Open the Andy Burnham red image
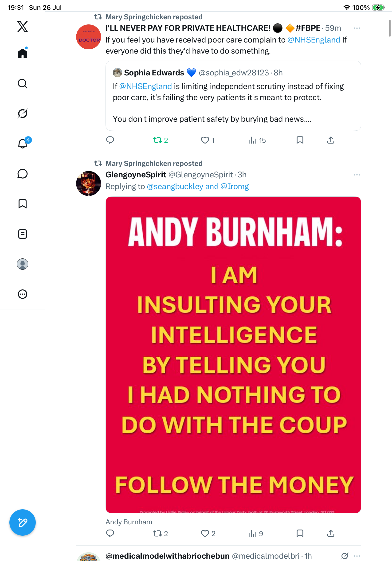Image resolution: width=392 pixels, height=561 pixels. [x=233, y=355]
